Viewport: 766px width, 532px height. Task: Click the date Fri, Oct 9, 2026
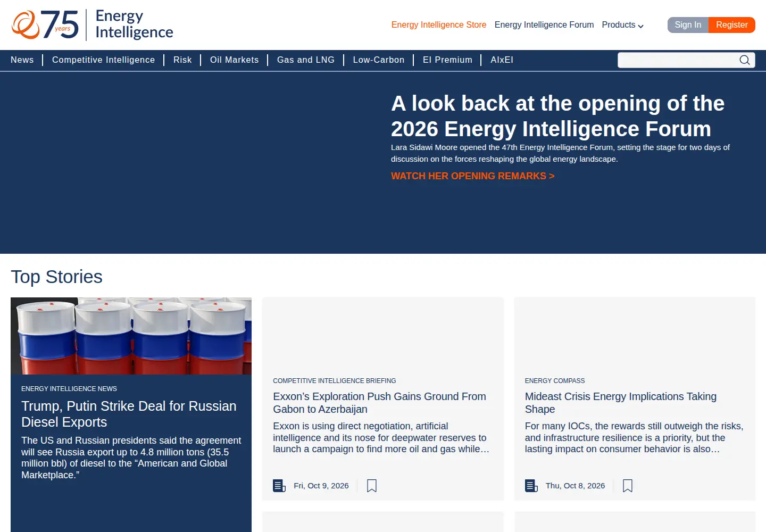pyautogui.click(x=321, y=486)
